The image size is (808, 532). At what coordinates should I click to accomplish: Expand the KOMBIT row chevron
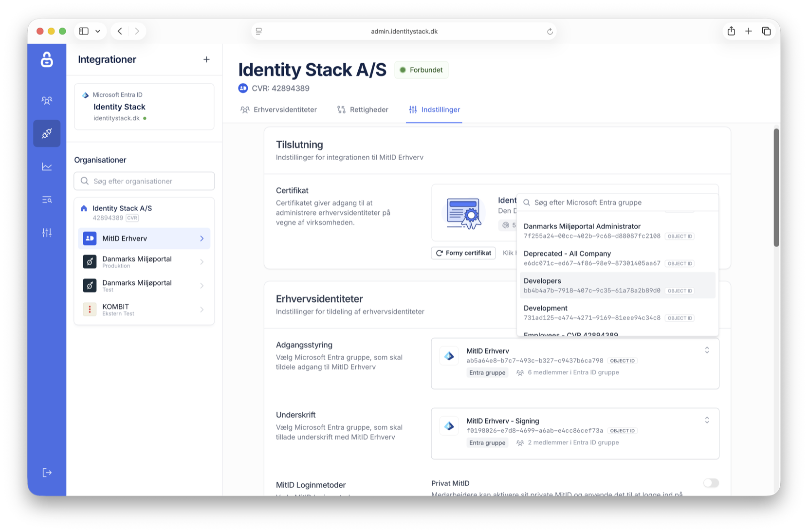pos(202,310)
